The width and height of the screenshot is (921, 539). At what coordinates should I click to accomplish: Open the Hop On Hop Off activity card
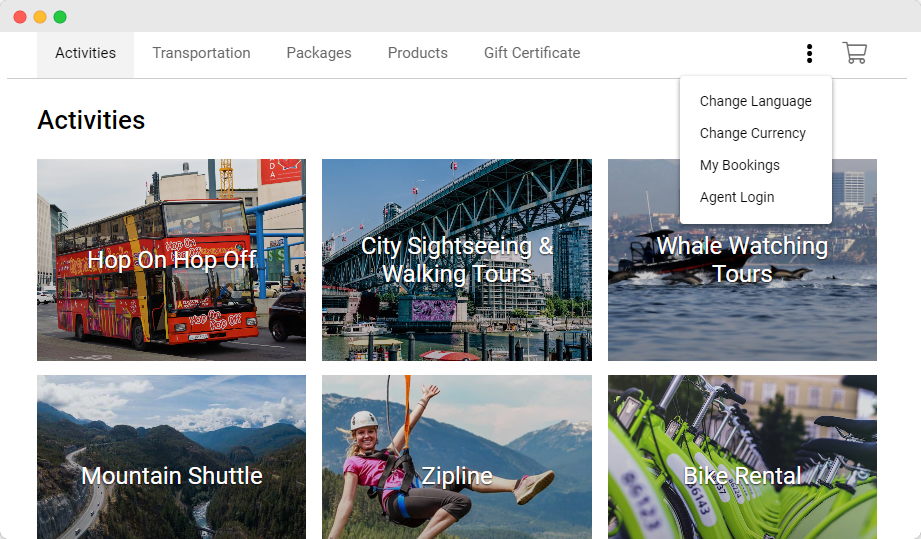pyautogui.click(x=172, y=260)
